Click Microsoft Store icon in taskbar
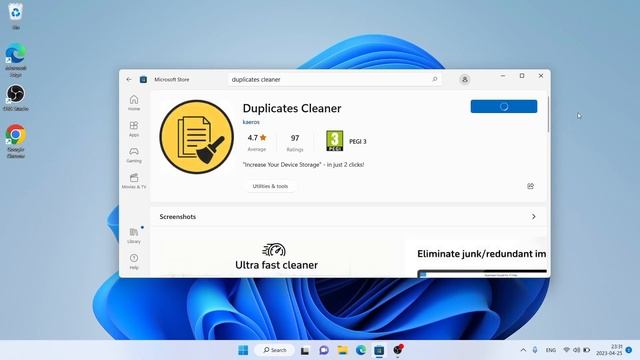 (379, 350)
